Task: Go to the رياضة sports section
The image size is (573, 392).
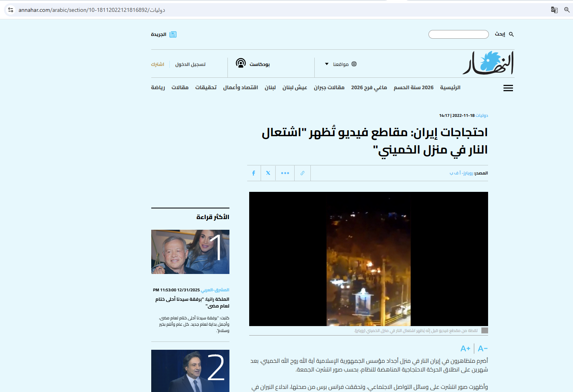Action: click(158, 88)
